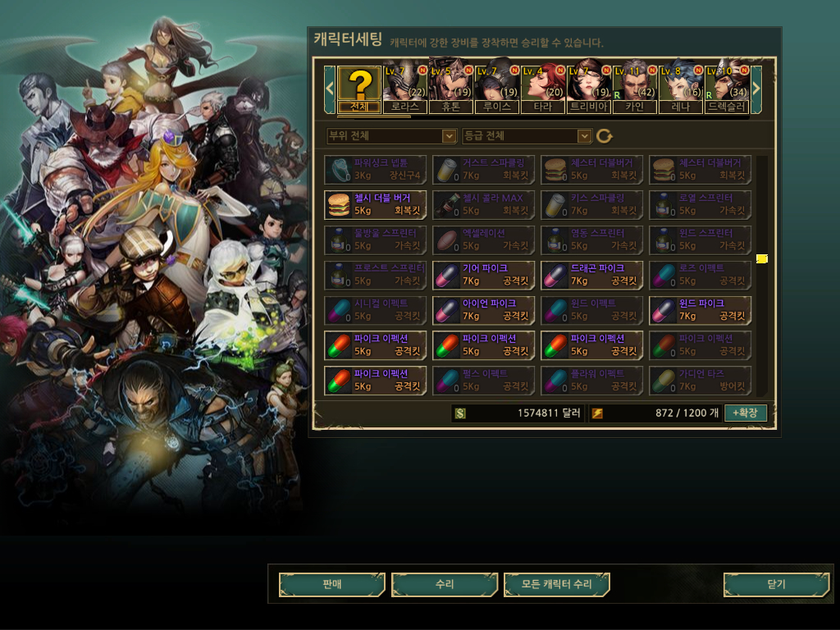Click the 가디언 타즈 defense kit item

pyautogui.click(x=700, y=381)
